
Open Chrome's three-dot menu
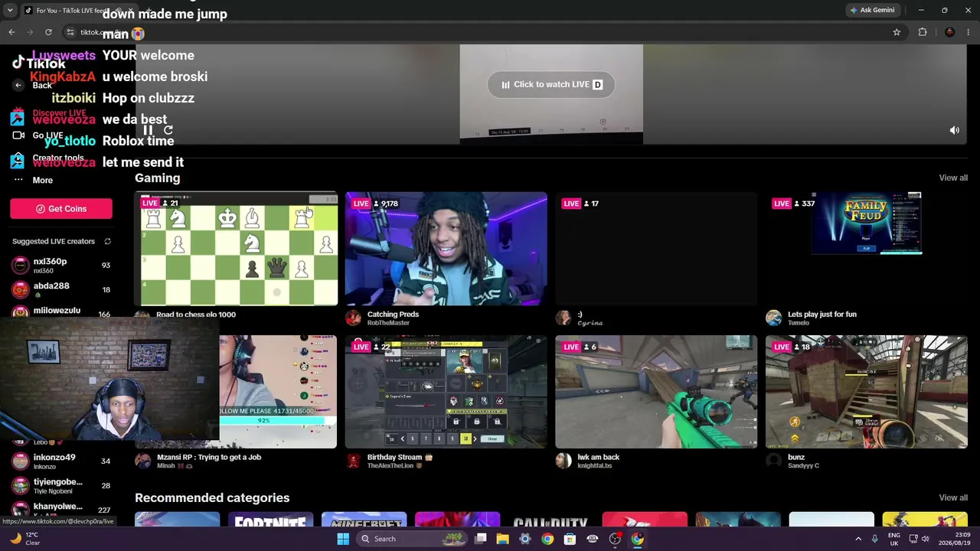(969, 32)
